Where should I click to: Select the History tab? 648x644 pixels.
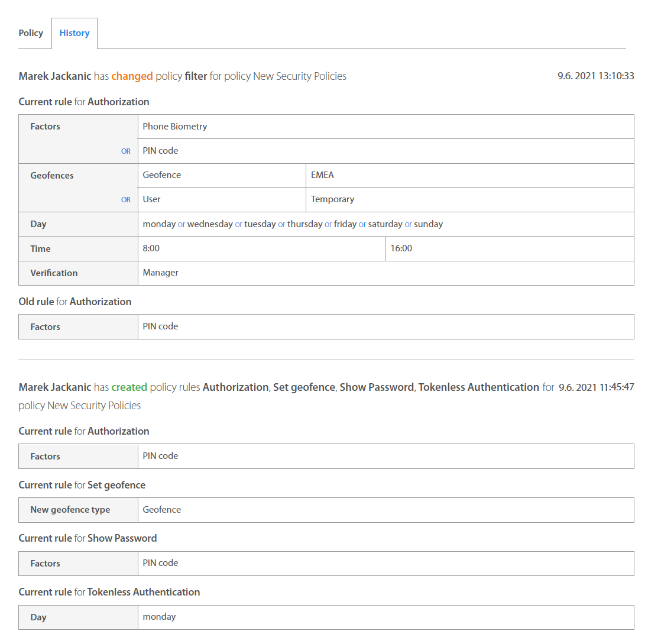[74, 33]
